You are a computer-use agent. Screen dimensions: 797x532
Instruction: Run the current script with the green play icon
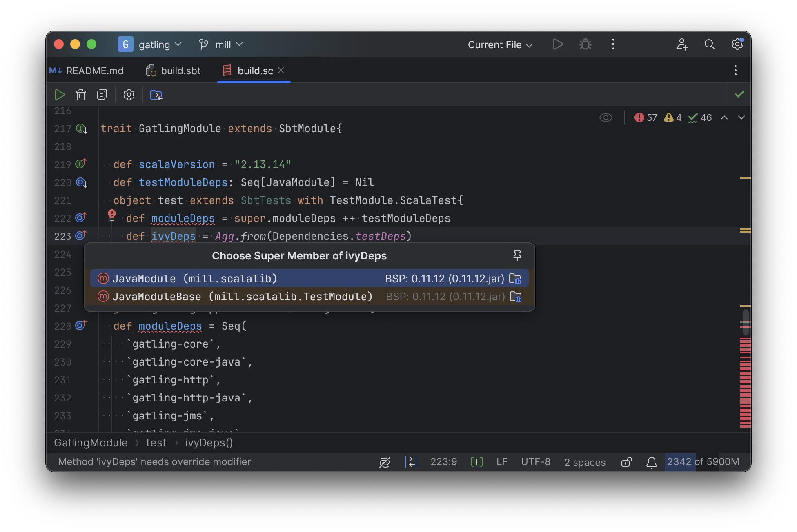[60, 94]
